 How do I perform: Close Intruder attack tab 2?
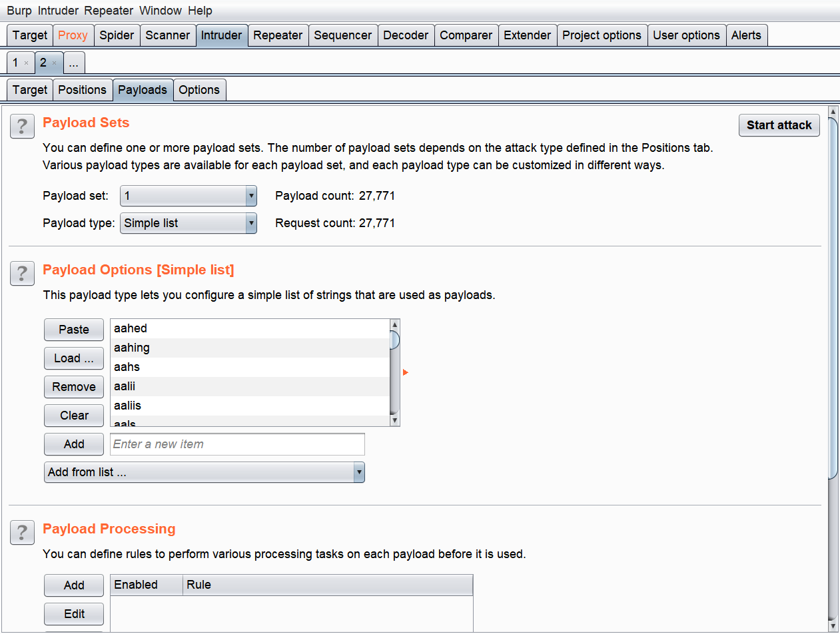(x=54, y=63)
